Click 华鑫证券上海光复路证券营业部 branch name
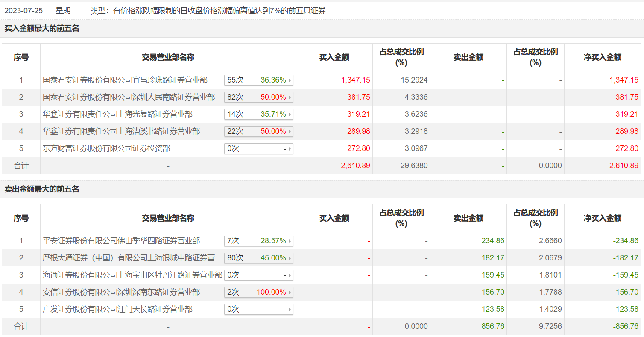 (x=118, y=114)
